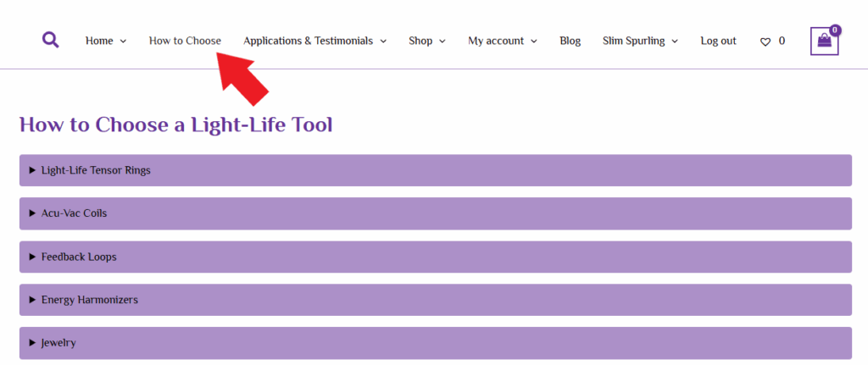The width and height of the screenshot is (868, 365).
Task: Click the Log out link
Action: click(x=719, y=41)
